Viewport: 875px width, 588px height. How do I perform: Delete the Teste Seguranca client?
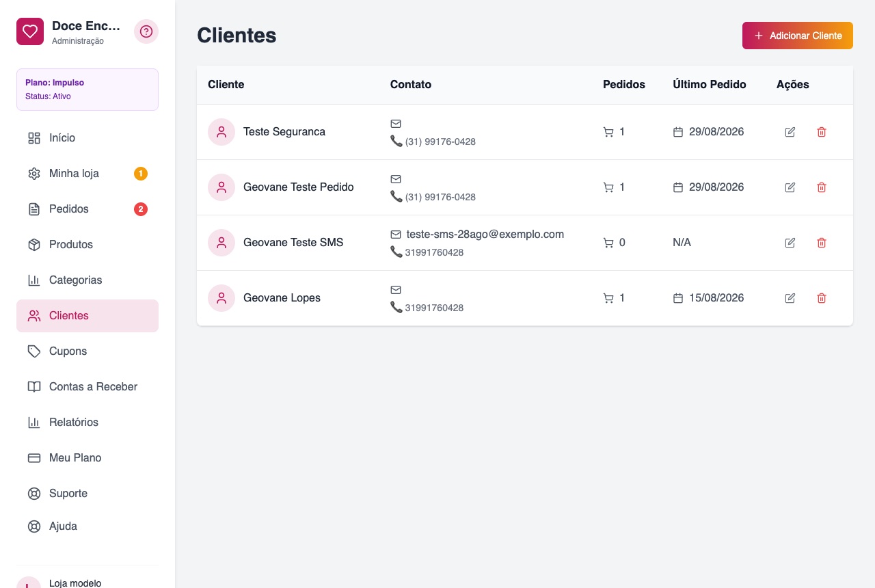[x=822, y=132]
